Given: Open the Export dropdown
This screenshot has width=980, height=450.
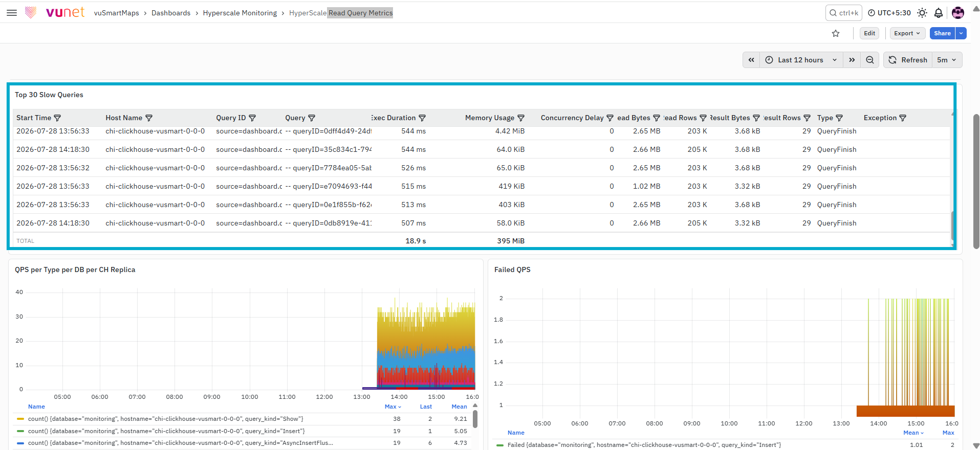Looking at the screenshot, I should click(x=907, y=33).
